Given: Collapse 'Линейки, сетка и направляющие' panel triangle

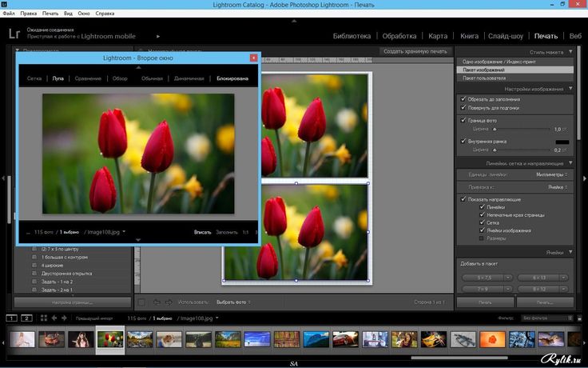Looking at the screenshot, I should click(570, 163).
